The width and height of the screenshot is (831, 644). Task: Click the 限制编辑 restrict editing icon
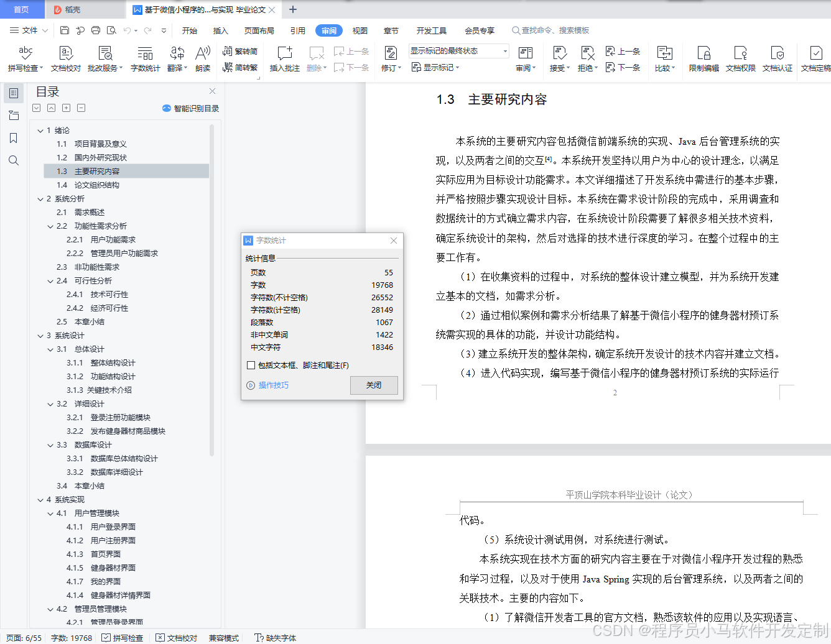(x=703, y=58)
